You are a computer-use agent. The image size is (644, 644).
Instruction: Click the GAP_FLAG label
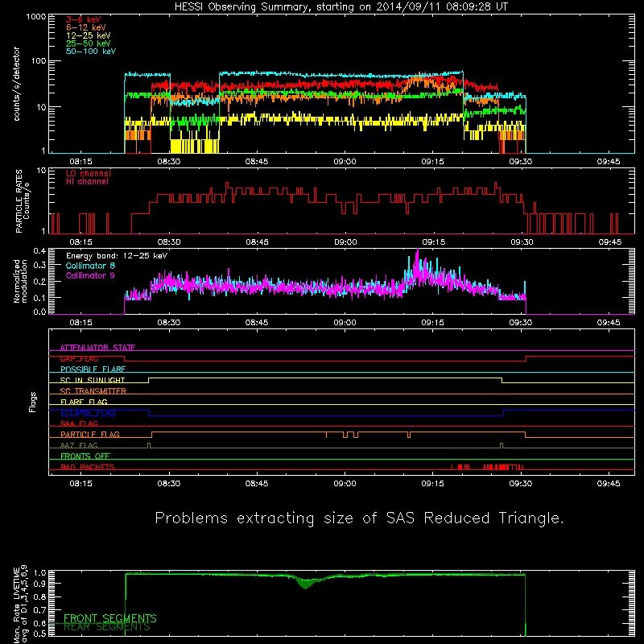click(x=79, y=358)
